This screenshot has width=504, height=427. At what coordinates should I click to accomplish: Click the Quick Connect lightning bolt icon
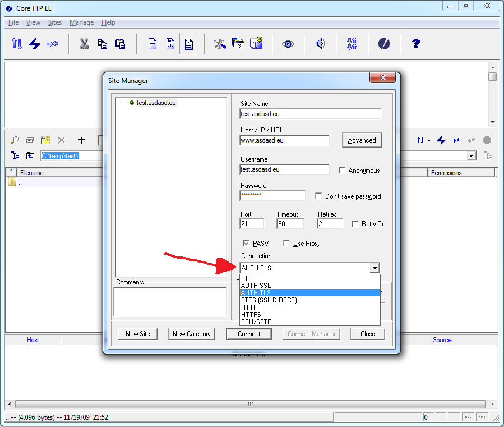click(x=35, y=44)
